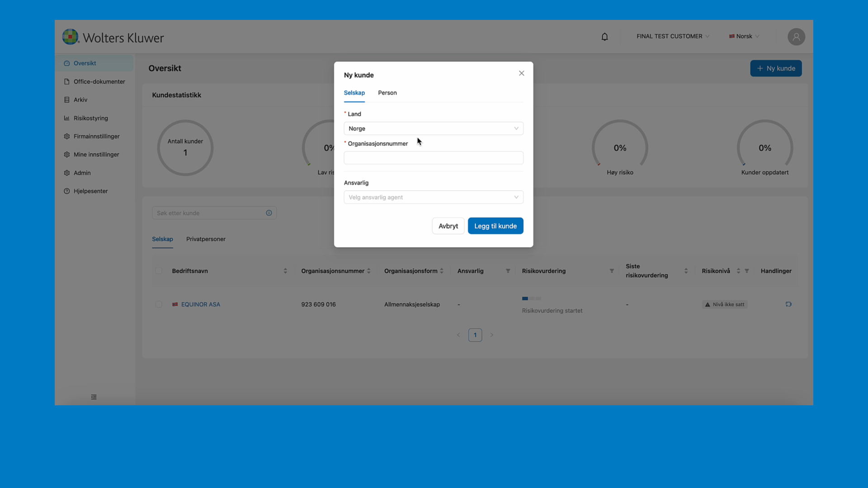Sort by Bedriftsnavn column arrows
The height and width of the screenshot is (488, 868).
pos(285,271)
